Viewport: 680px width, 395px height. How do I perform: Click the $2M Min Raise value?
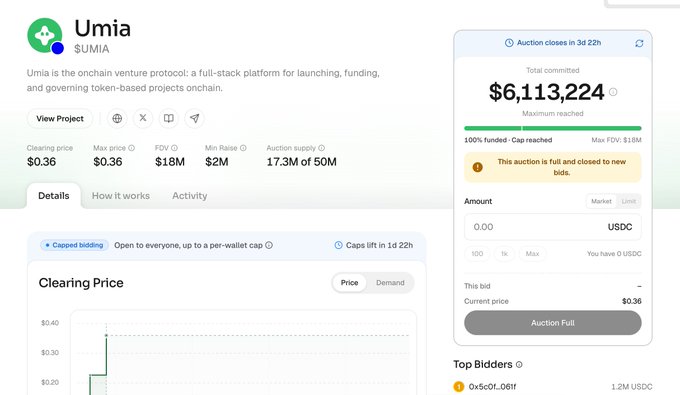coord(217,162)
